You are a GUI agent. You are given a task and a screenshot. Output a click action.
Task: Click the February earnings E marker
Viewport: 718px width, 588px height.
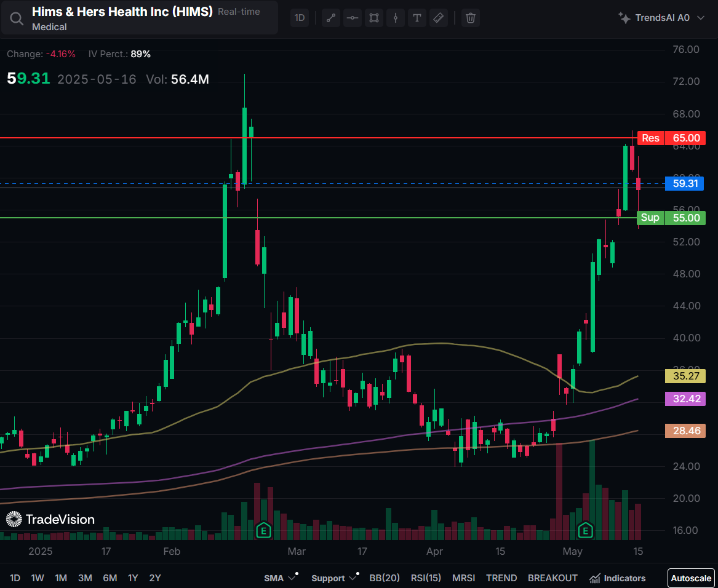click(263, 530)
